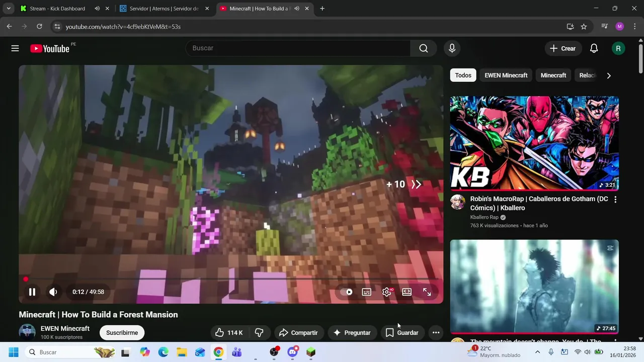Open more actions under the video
This screenshot has width=644, height=362.
(436, 332)
